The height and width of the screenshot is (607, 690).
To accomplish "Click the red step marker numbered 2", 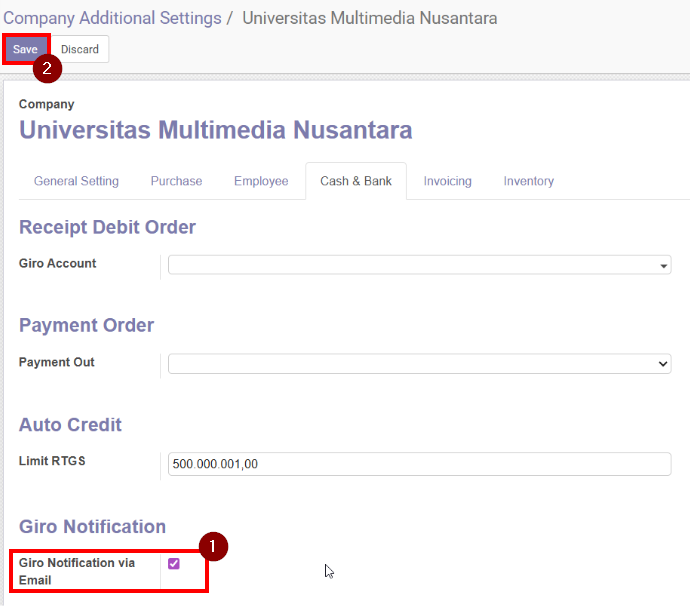I will 48,69.
